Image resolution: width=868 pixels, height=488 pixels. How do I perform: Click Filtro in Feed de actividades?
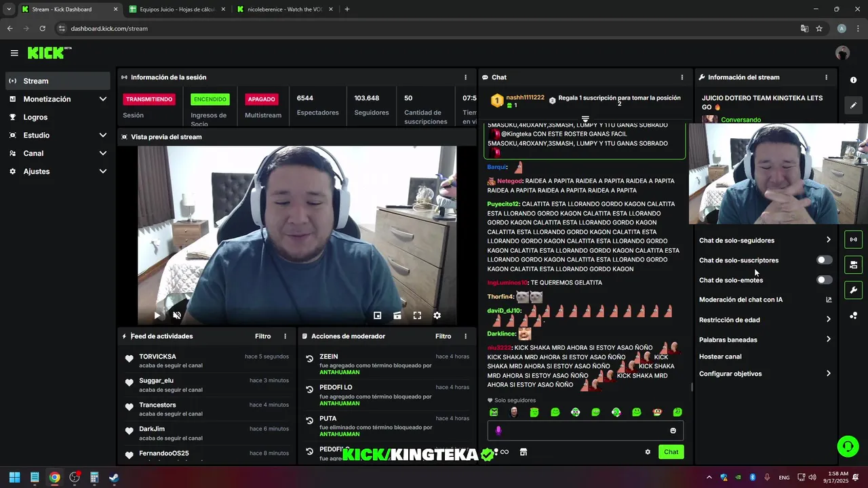pos(262,336)
